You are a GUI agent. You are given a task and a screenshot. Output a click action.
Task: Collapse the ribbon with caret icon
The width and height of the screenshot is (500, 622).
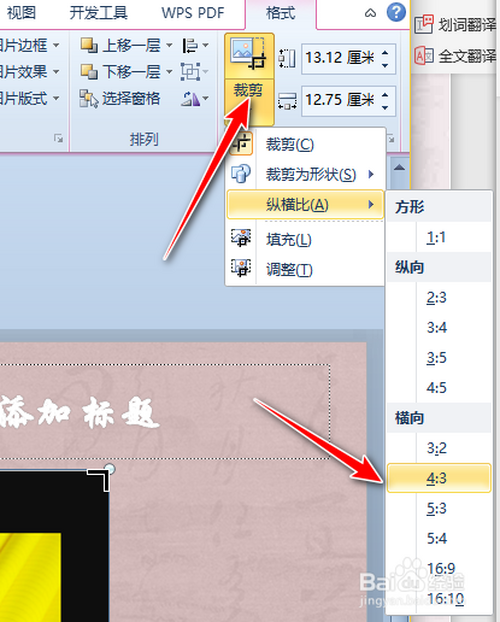[370, 13]
